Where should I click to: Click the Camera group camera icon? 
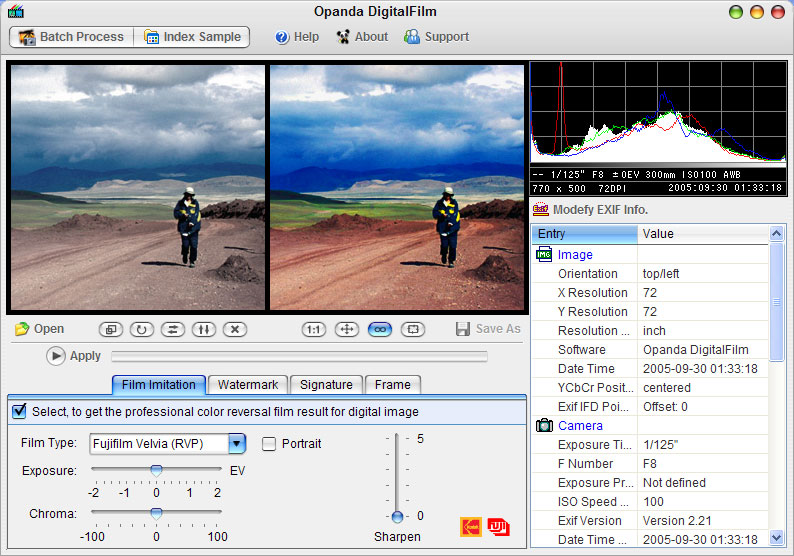tap(544, 425)
